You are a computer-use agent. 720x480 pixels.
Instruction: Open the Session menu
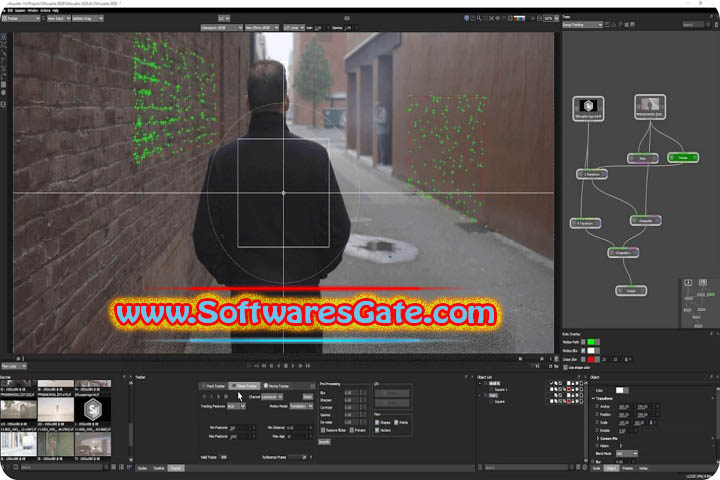(20, 10)
